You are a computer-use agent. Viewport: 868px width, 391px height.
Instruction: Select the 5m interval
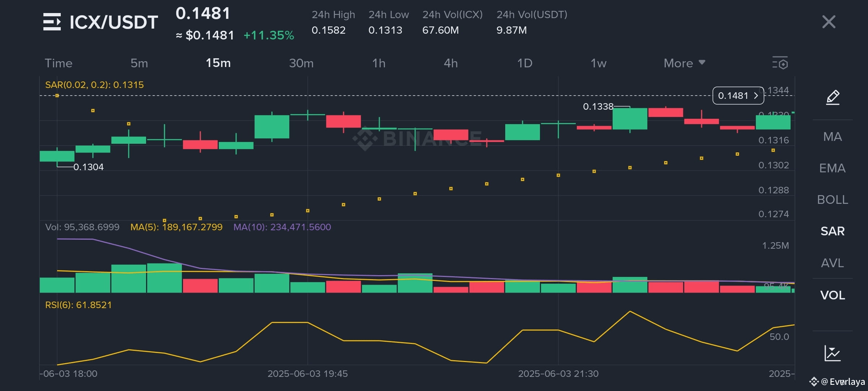coord(139,63)
